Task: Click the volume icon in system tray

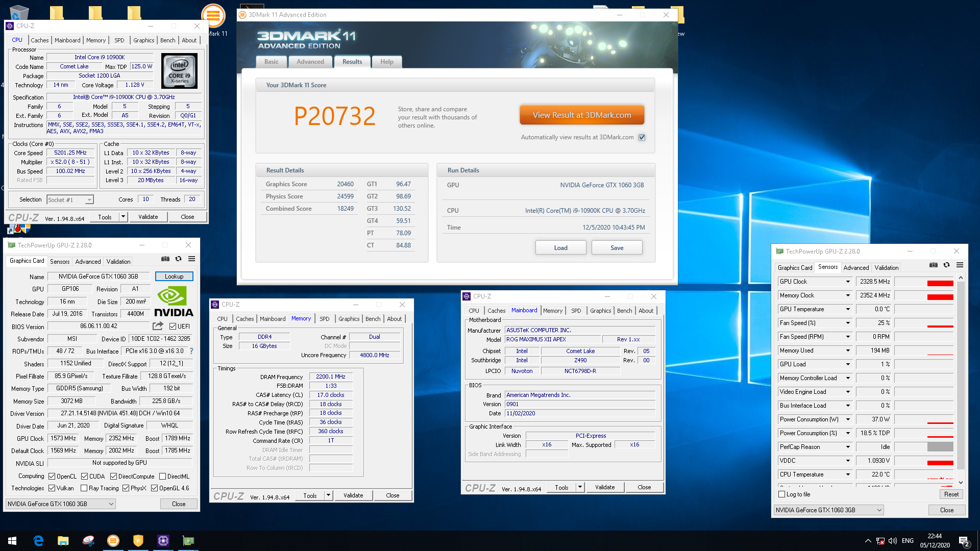Action: coord(893,541)
